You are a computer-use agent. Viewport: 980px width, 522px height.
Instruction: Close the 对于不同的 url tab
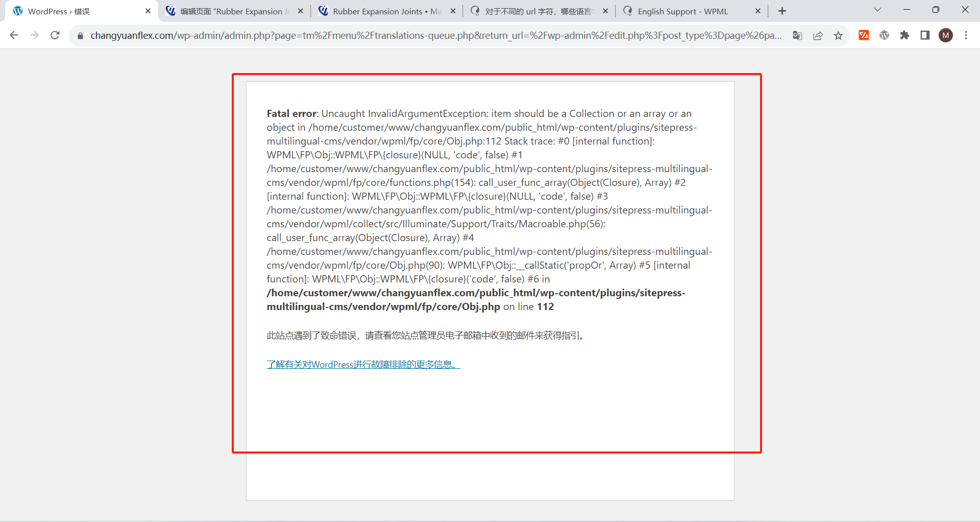pyautogui.click(x=605, y=11)
